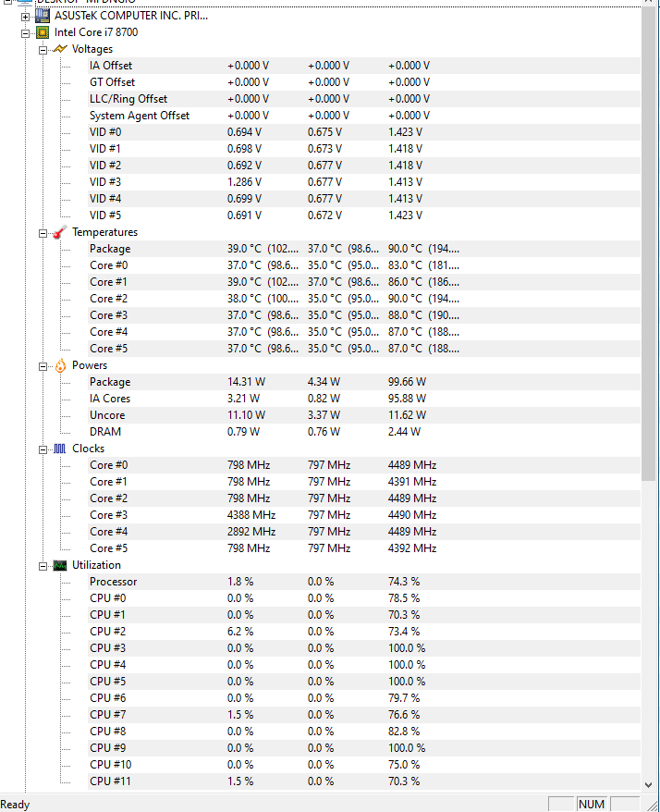The width and height of the screenshot is (660, 812).
Task: Collapse the Voltages section
Action: pyautogui.click(x=43, y=50)
